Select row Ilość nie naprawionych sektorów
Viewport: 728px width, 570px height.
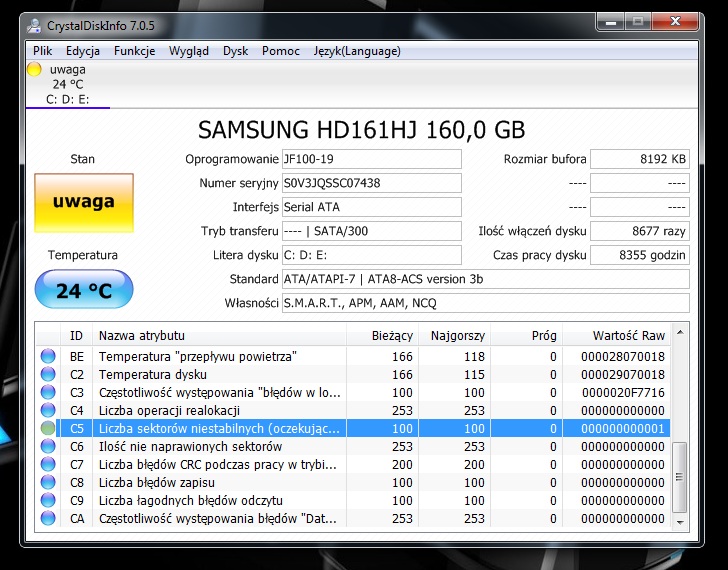pyautogui.click(x=353, y=447)
